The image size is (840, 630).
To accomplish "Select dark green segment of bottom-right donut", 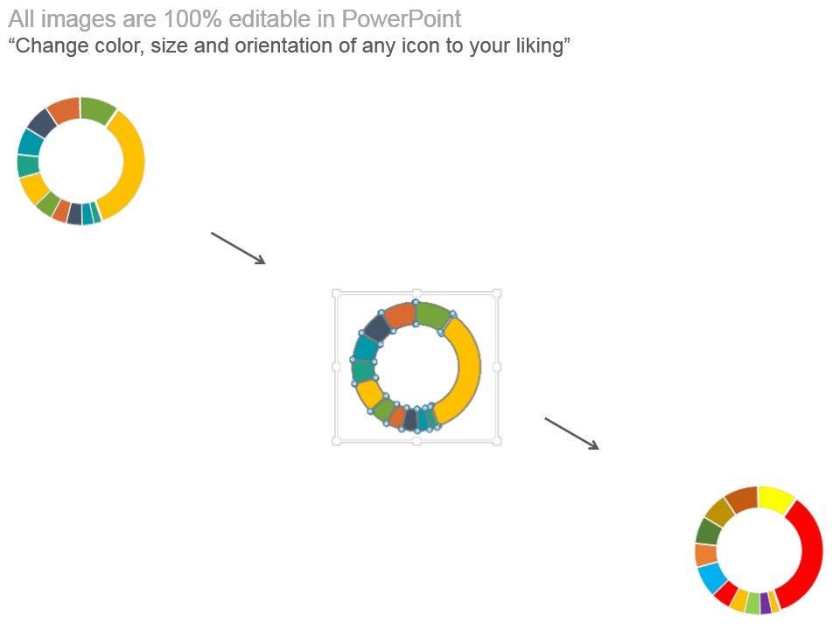I will (708, 530).
